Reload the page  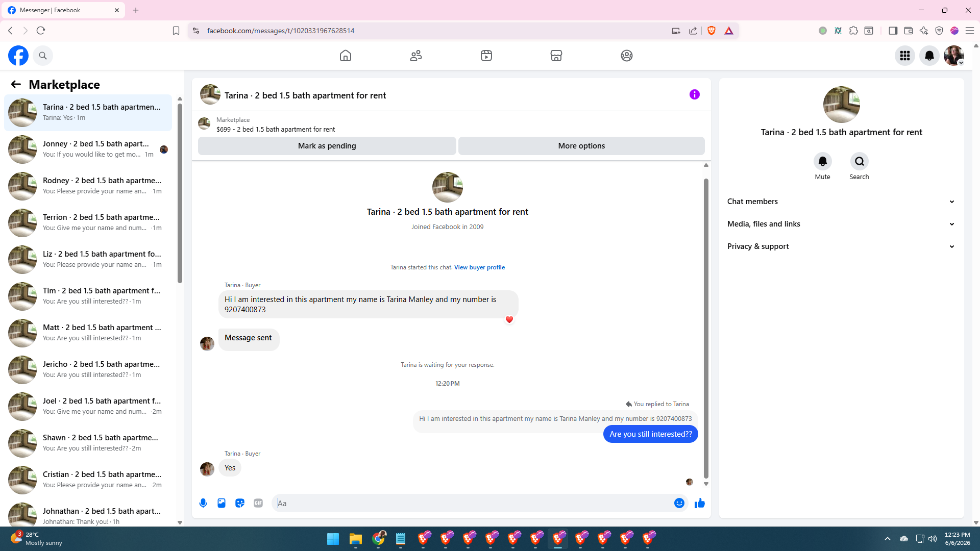41,31
